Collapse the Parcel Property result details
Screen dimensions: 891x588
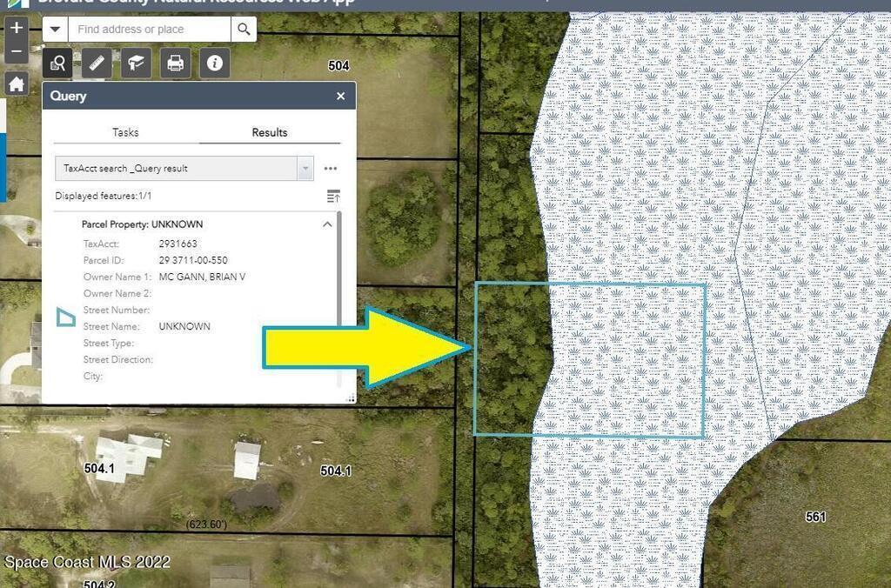coord(327,224)
